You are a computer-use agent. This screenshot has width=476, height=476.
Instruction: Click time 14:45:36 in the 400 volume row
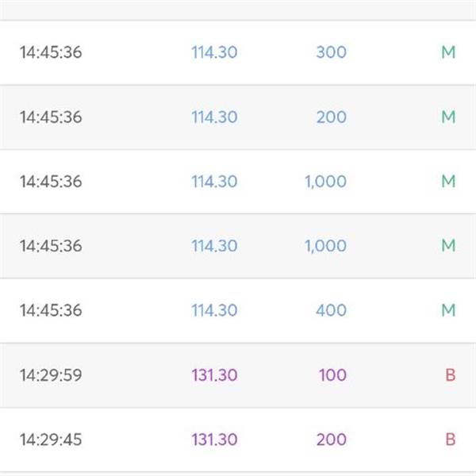(x=51, y=310)
